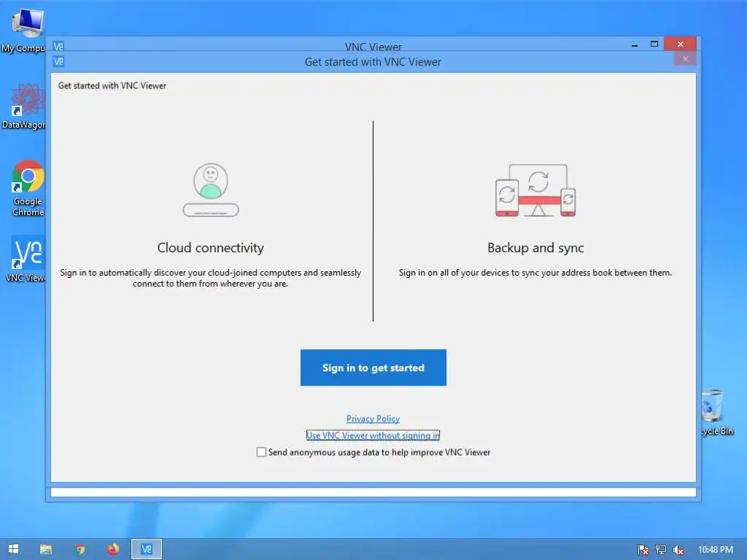This screenshot has width=747, height=560.
Task: Click the VNC Viewer taskbar button
Action: click(x=147, y=549)
